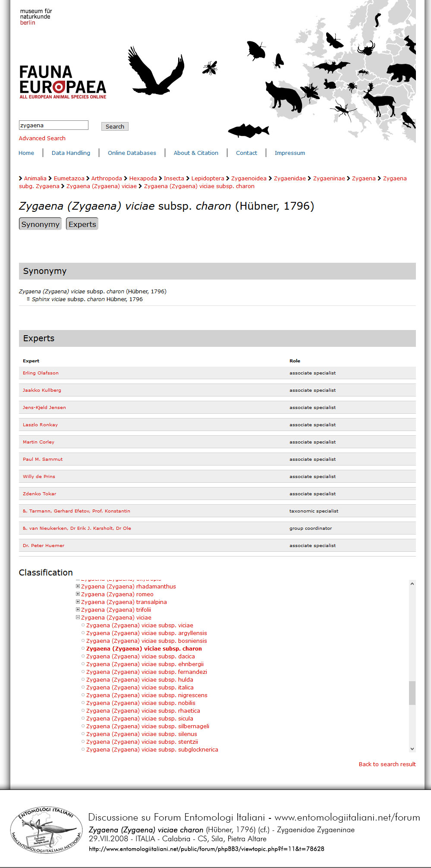Jump to the Experts section tab
The width and height of the screenshot is (431, 868).
tap(82, 224)
